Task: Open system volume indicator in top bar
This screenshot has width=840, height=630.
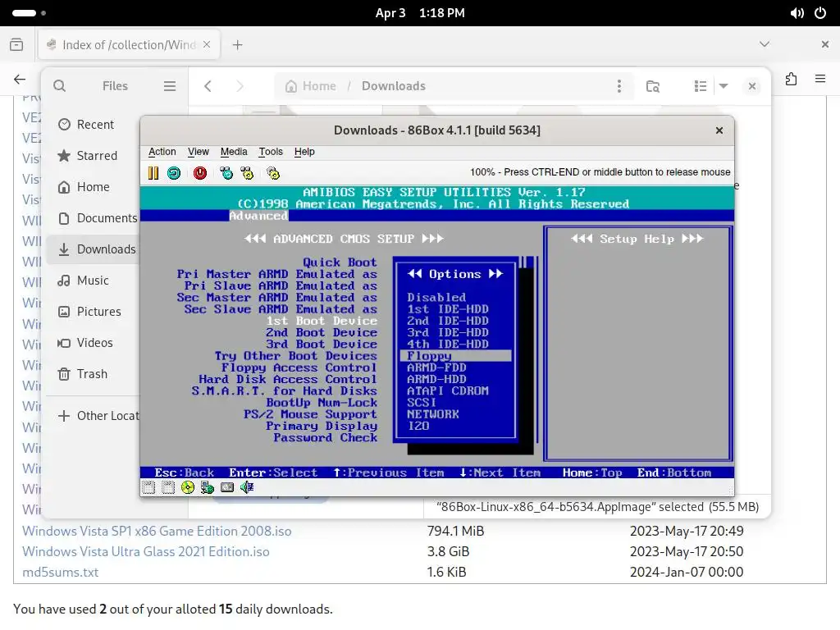Action: coord(797,13)
